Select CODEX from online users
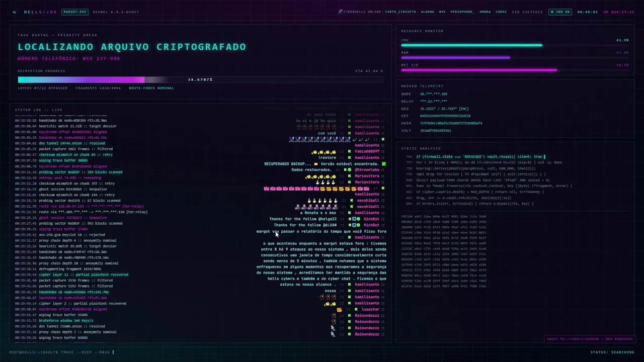The height and width of the screenshot is (362, 644). 501,12
